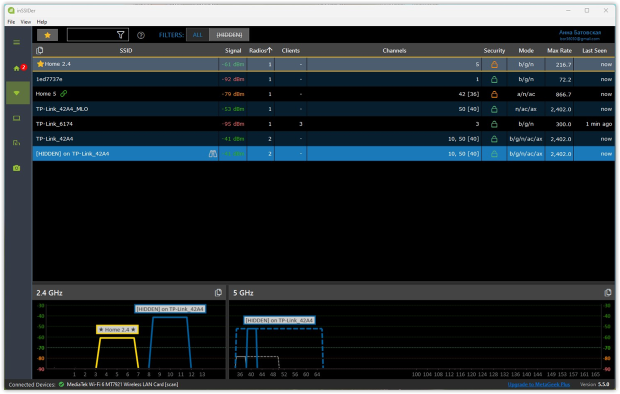
Task: Click the funnel filter icon in the search box
Action: pyautogui.click(x=121, y=35)
